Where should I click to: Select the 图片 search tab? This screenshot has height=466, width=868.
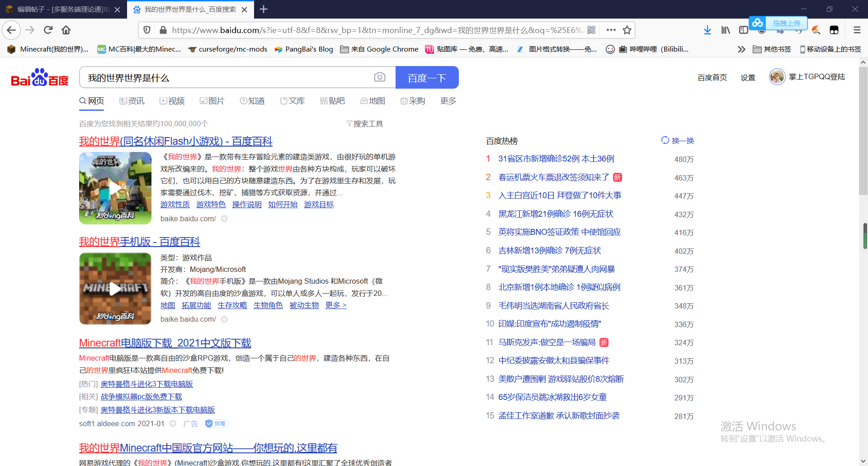point(212,101)
